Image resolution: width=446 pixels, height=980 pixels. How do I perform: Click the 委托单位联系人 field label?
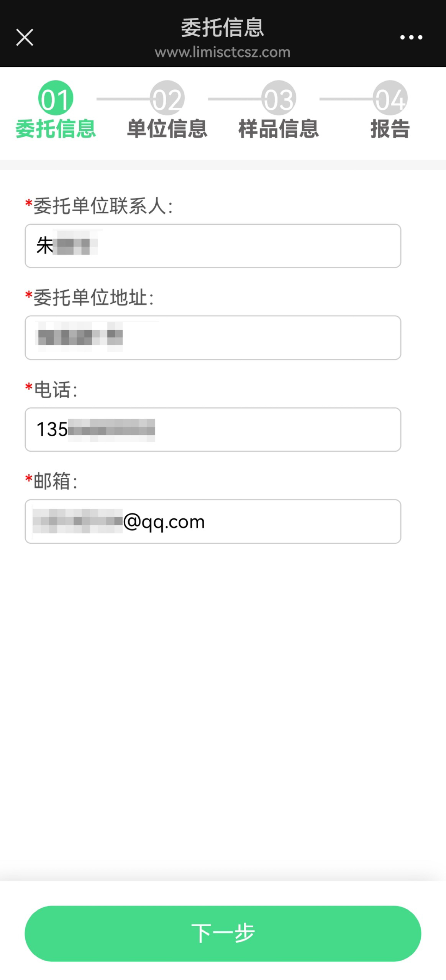point(100,206)
